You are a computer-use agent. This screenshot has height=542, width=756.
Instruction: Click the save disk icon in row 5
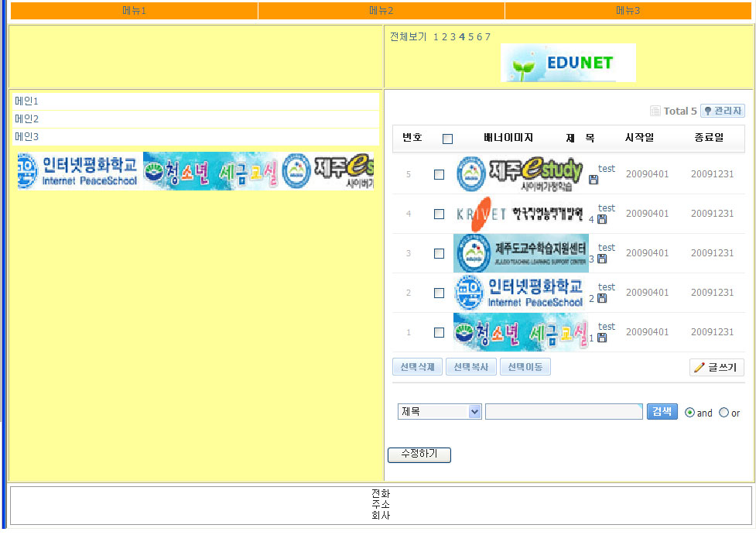pos(594,180)
